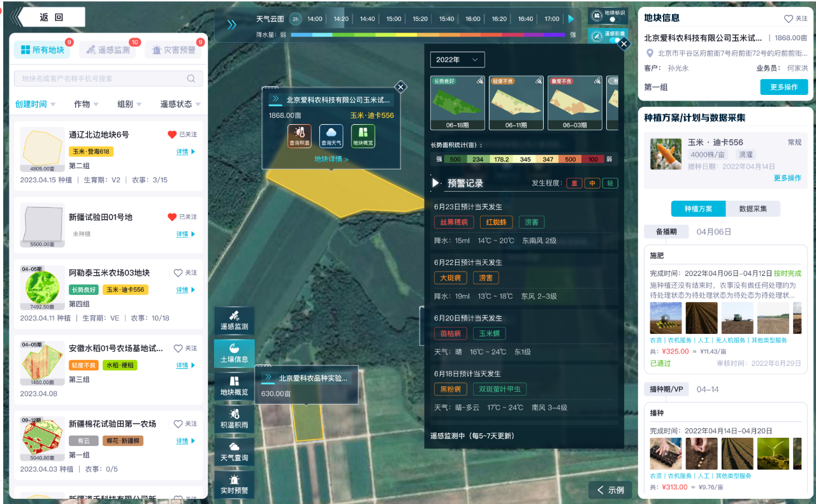Viewport: 816px width, 504px height.
Task: Open 实时预警 real-time alert tool
Action: point(234,484)
